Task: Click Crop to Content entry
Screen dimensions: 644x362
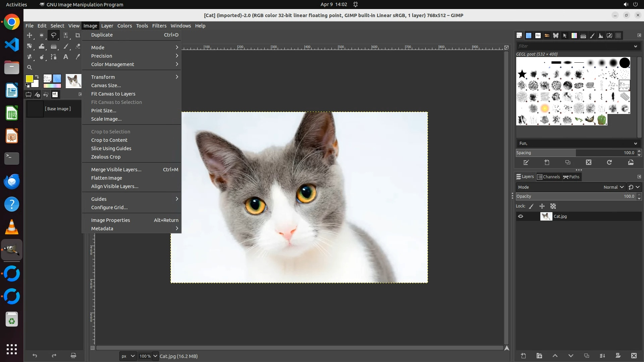Action: 109,140
